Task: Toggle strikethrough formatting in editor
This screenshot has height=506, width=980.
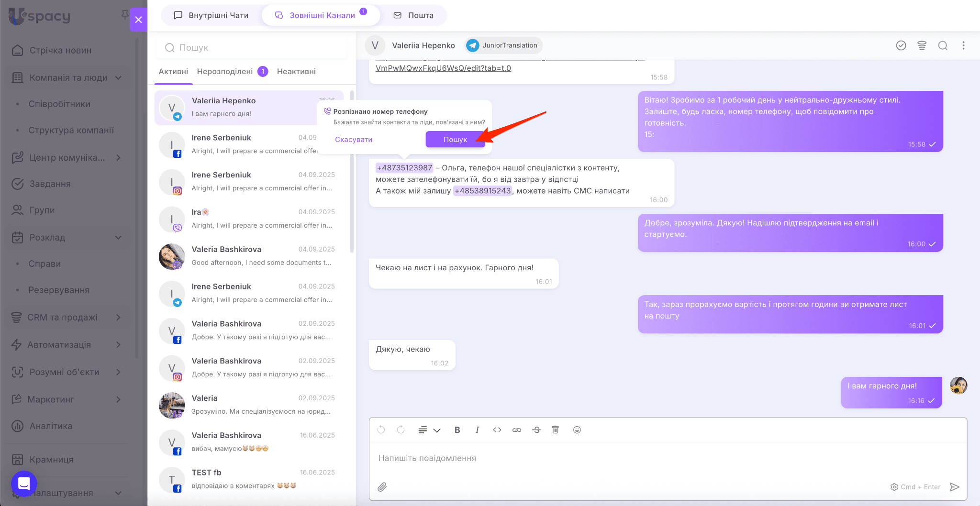Action: (536, 429)
